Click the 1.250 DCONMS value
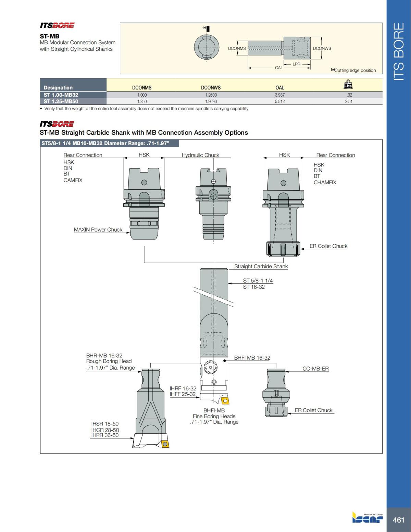The height and width of the screenshot is (532, 411). (142, 102)
